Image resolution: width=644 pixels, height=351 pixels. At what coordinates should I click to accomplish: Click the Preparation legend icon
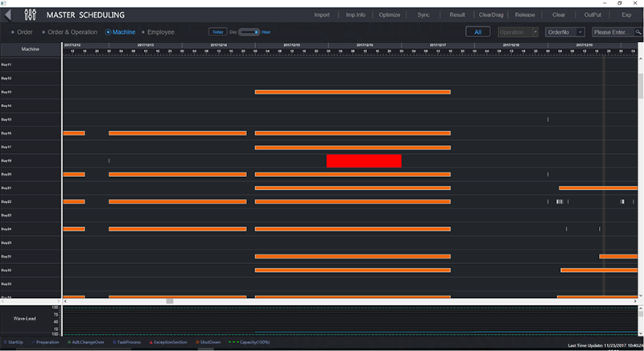[33, 342]
